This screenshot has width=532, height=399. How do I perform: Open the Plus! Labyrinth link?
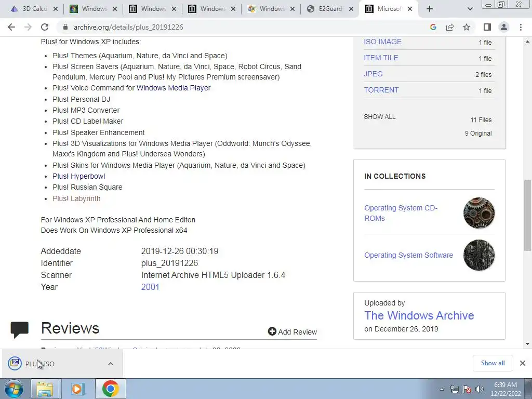tap(76, 198)
